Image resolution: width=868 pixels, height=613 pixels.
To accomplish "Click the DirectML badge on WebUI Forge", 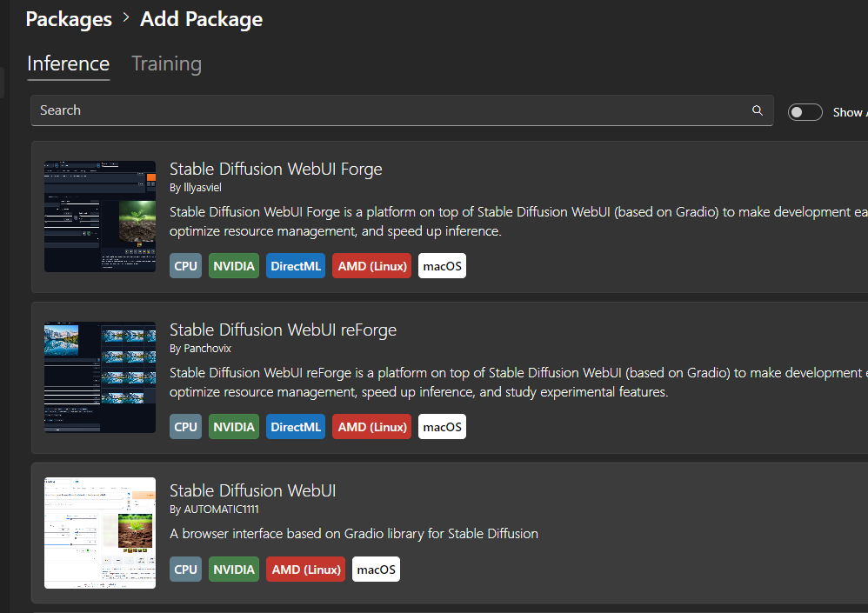I will click(x=296, y=266).
